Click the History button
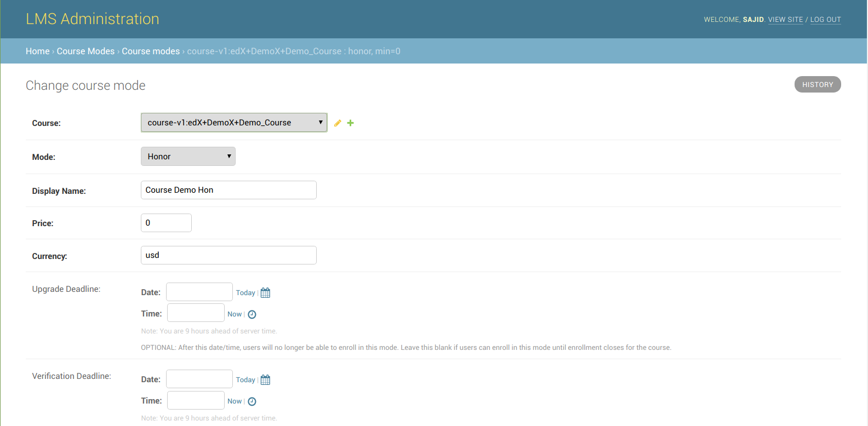The image size is (868, 426). (x=817, y=84)
